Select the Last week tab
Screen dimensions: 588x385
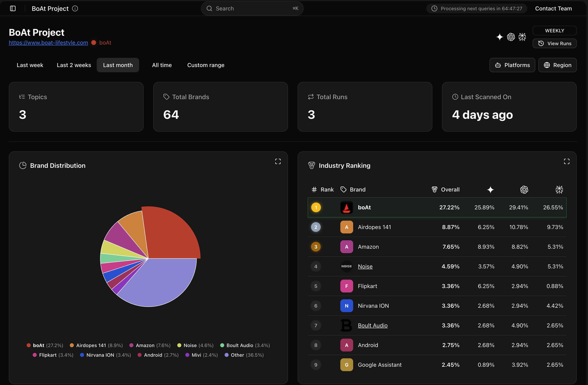point(30,65)
